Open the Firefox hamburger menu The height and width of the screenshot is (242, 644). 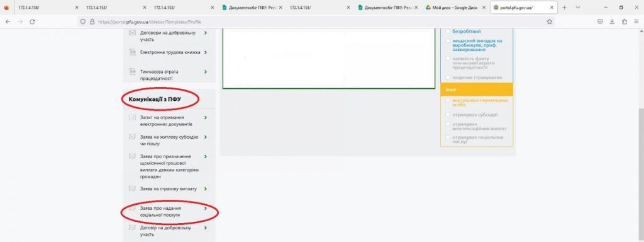coord(636,22)
